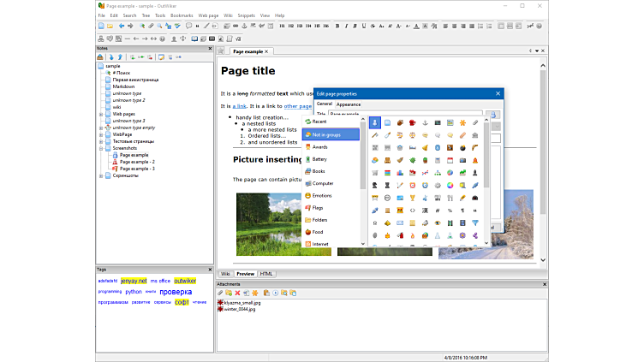This screenshot has width=644, height=362.
Task: Select the Recent icon group
Action: point(331,122)
